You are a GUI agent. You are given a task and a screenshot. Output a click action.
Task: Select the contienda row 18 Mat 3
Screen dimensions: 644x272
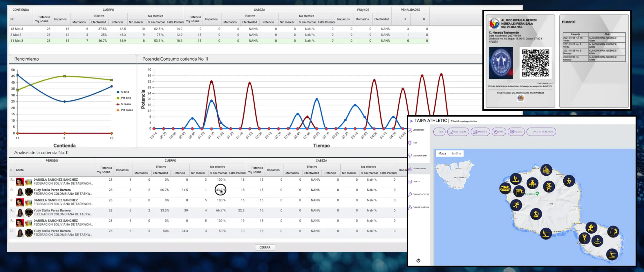[219, 29]
